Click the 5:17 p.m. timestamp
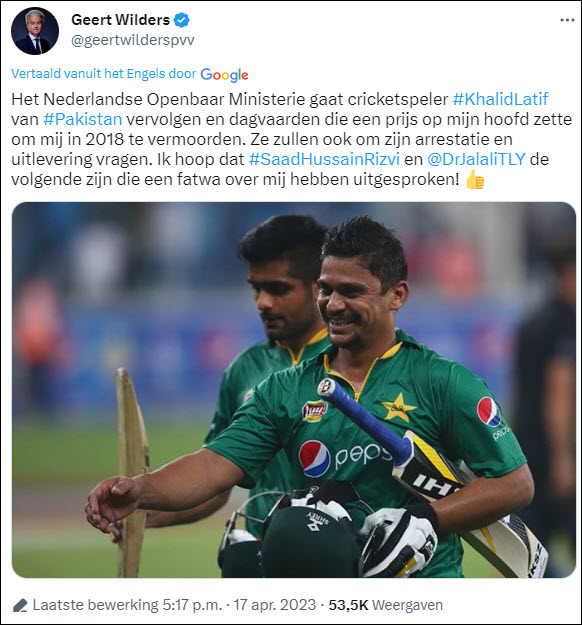This screenshot has width=582, height=625. (x=192, y=605)
